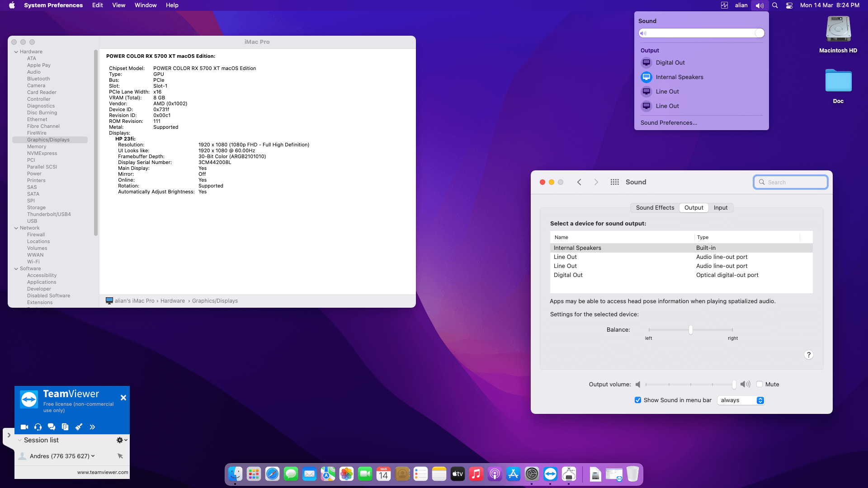Open Finder from the Dock
This screenshot has height=488, width=868.
235,474
